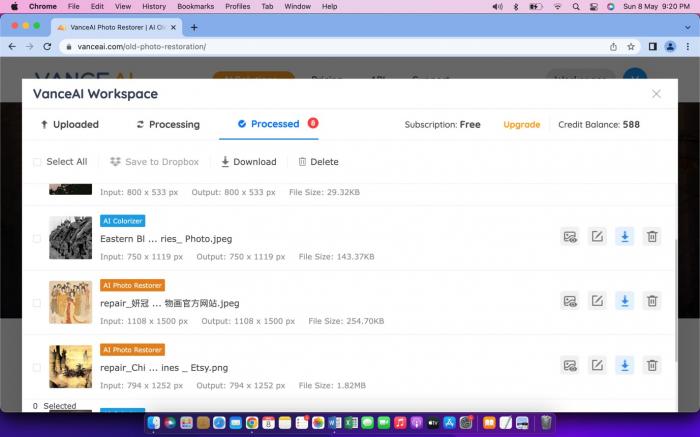Image resolution: width=700 pixels, height=437 pixels.
Task: Open the Chrome side panel
Action: (x=653, y=46)
